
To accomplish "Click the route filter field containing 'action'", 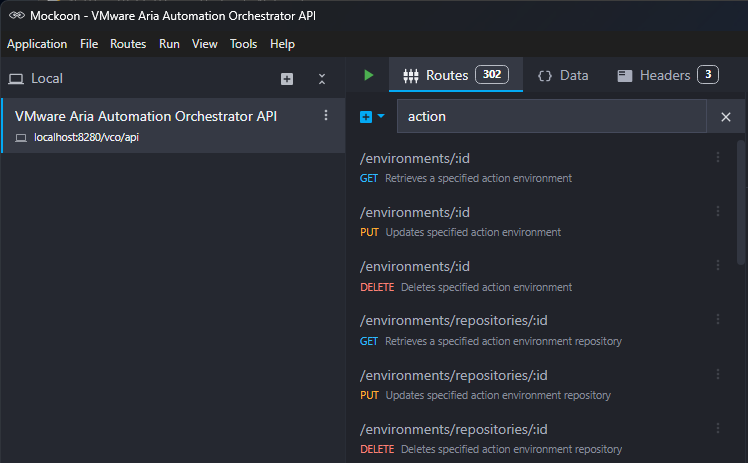I will click(551, 116).
